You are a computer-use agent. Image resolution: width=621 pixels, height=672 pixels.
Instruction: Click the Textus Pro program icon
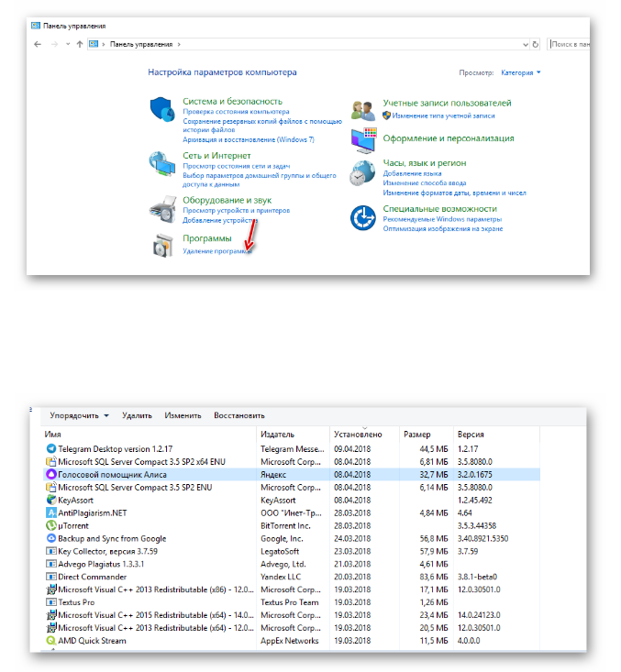coord(51,602)
